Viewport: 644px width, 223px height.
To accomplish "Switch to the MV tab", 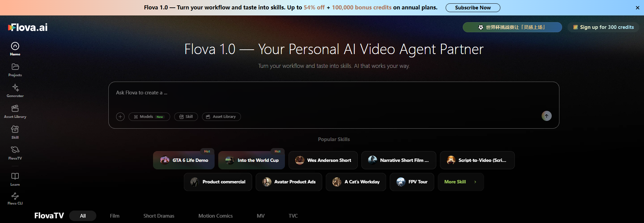I will pos(260,216).
